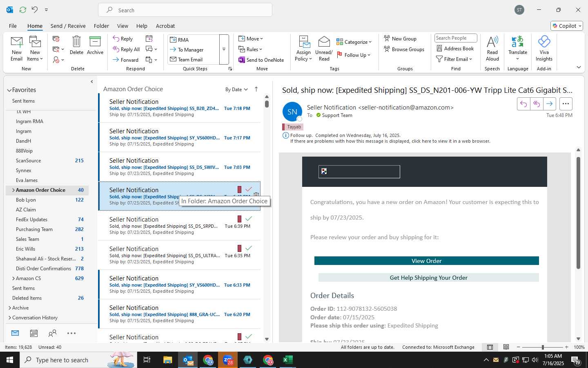Open the Filter Email dropdown
Viewport: 588px width, 368px height.
point(454,59)
